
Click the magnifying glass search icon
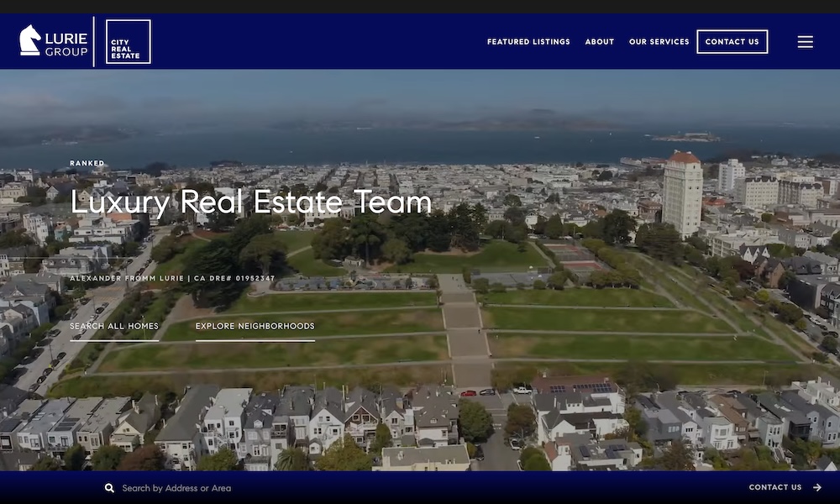pyautogui.click(x=109, y=488)
